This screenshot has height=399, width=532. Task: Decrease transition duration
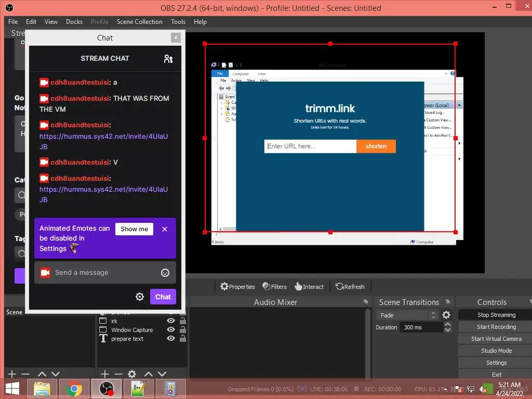pyautogui.click(x=448, y=330)
